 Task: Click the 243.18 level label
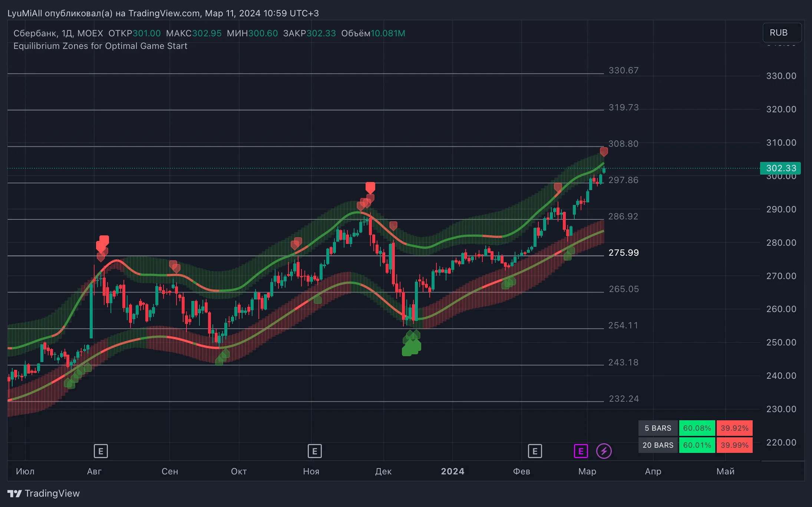coord(624,362)
